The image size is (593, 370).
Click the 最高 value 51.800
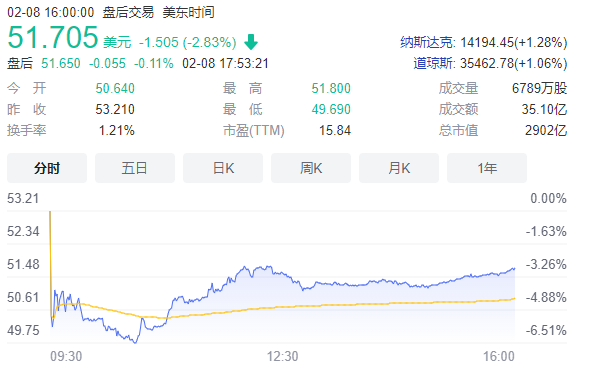tap(331, 89)
